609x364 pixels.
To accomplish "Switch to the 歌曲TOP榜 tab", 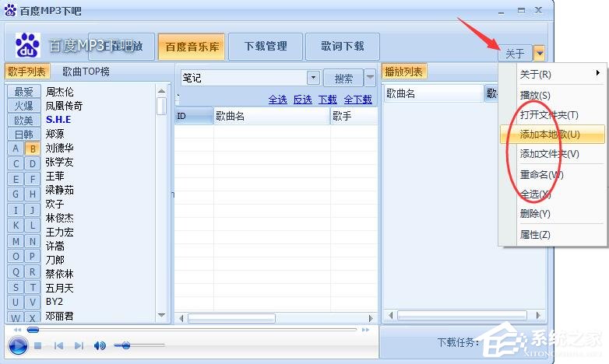I will 86,72.
